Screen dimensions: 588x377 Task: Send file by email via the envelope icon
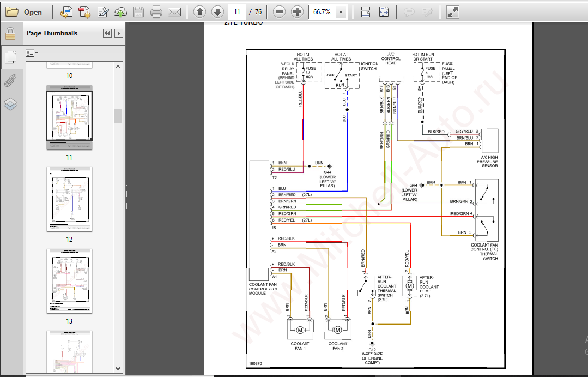click(x=174, y=12)
